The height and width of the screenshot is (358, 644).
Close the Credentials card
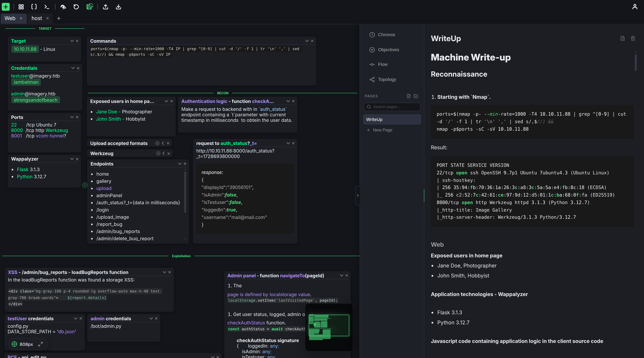78,68
